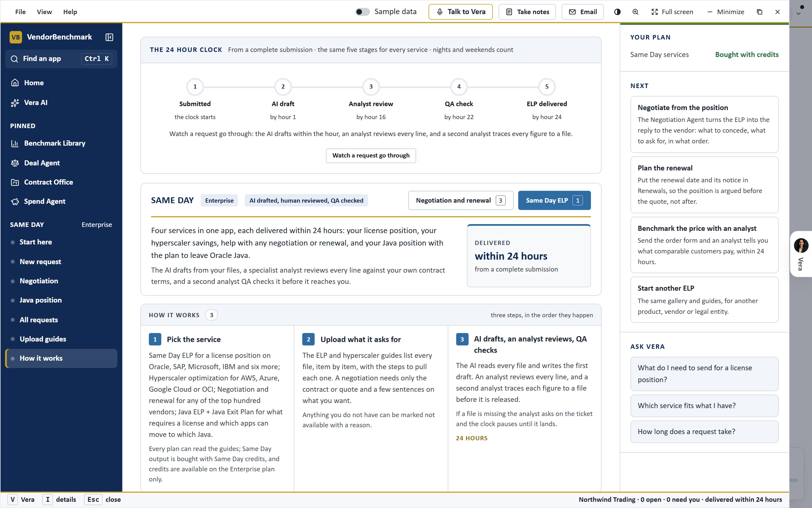Click the V Vera shortcut in status bar
The image size is (812, 508).
pyautogui.click(x=21, y=500)
